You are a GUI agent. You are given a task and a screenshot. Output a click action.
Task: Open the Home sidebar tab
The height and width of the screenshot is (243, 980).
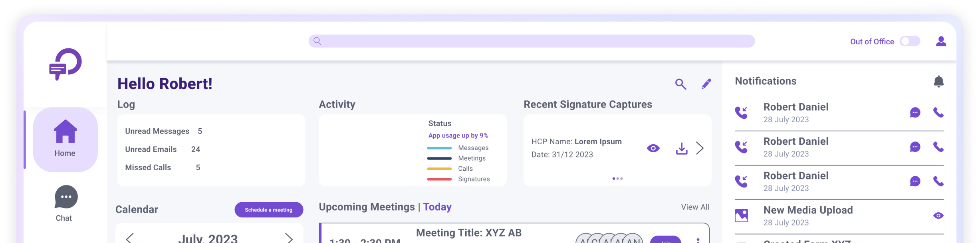tap(65, 139)
